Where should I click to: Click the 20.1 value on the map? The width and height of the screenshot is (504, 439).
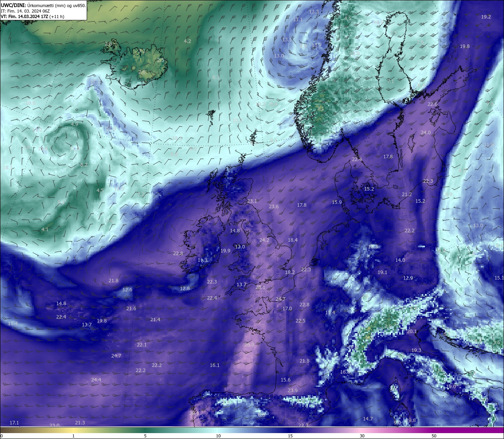click(412, 332)
